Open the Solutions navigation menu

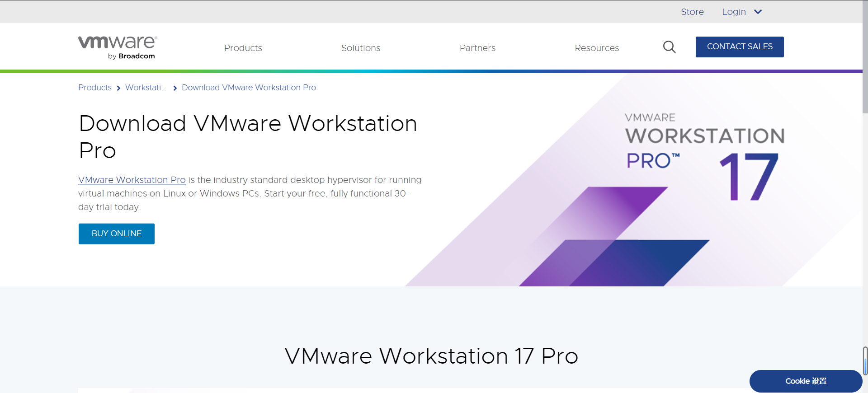pos(361,48)
